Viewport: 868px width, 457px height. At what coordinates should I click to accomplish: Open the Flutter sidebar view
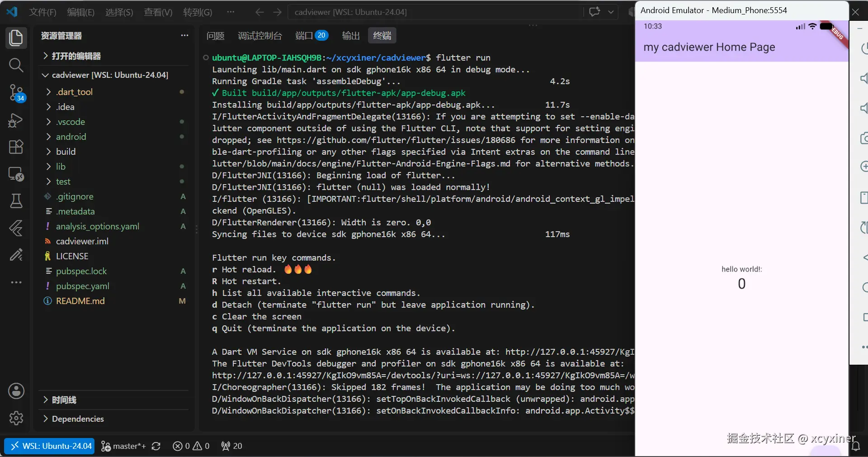(x=16, y=228)
